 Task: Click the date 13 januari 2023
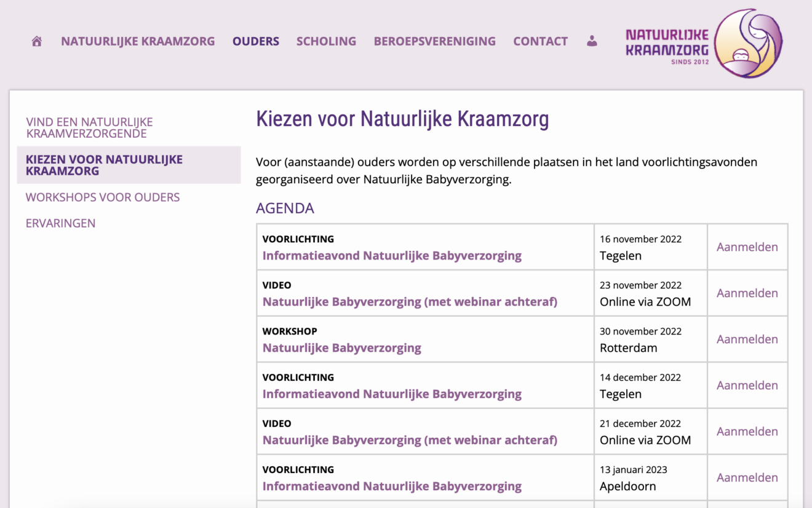(x=634, y=470)
